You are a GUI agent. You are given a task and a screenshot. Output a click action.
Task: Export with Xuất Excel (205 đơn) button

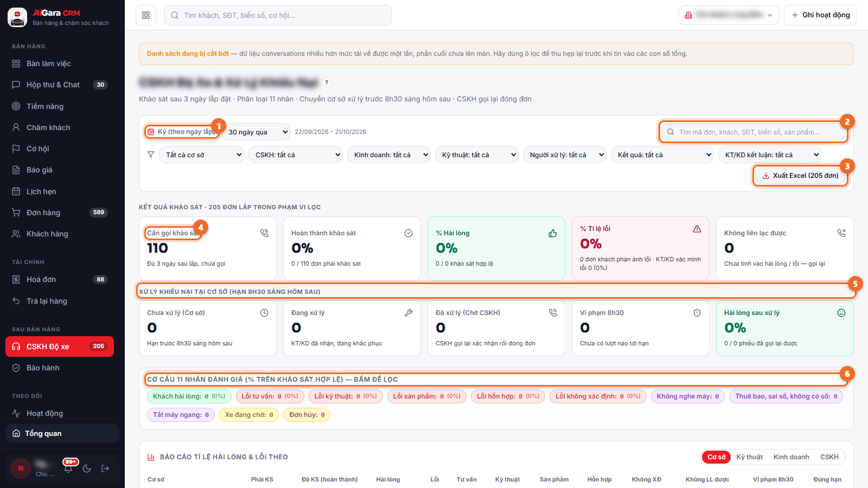pos(800,176)
